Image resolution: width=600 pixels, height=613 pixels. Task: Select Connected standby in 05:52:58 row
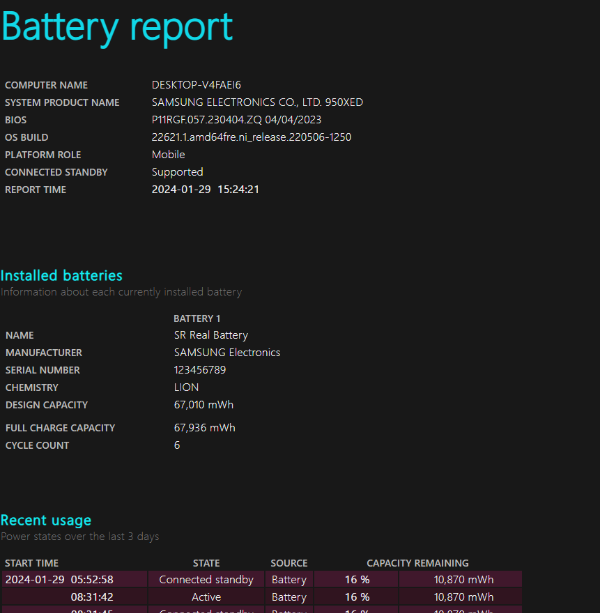point(206,580)
